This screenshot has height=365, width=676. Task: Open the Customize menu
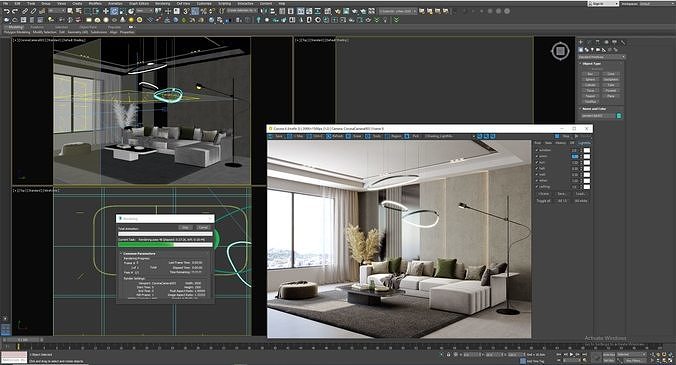coord(204,3)
